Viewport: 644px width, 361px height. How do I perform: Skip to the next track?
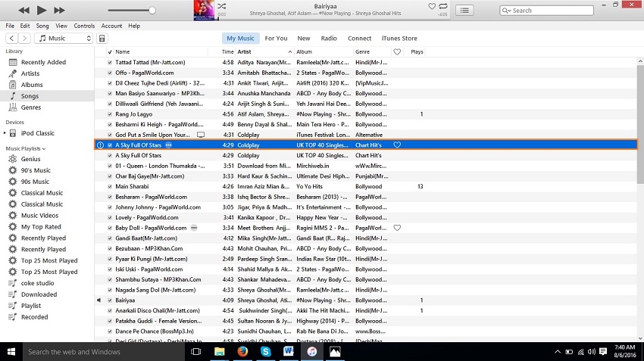61,10
